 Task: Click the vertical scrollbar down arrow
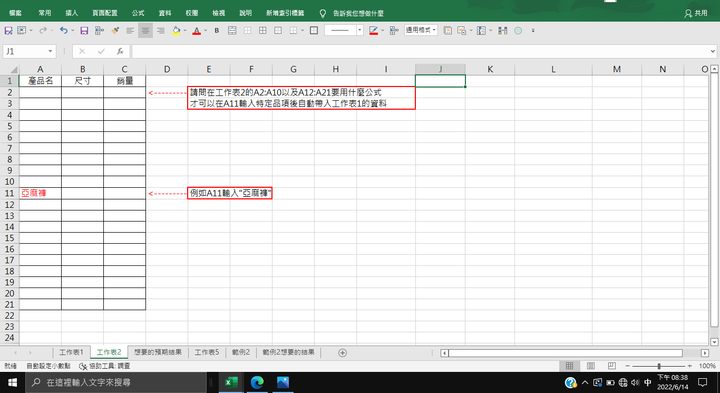pos(714,342)
